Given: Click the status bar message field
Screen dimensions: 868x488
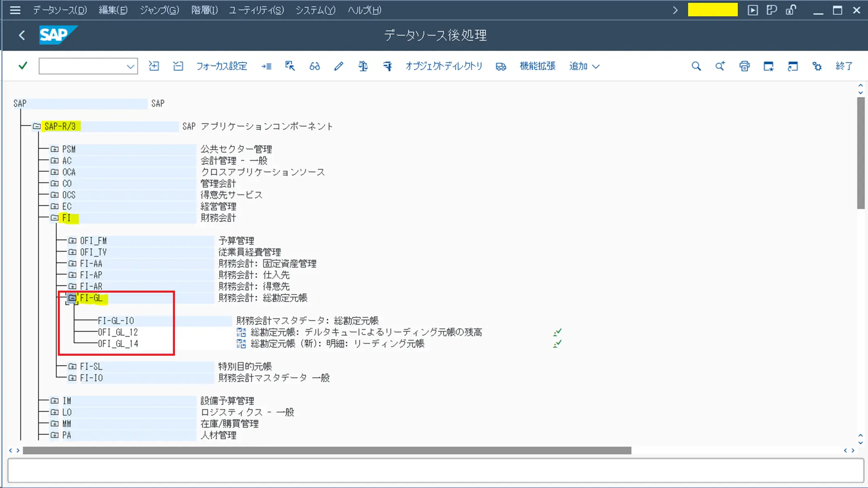Looking at the screenshot, I should (x=436, y=470).
